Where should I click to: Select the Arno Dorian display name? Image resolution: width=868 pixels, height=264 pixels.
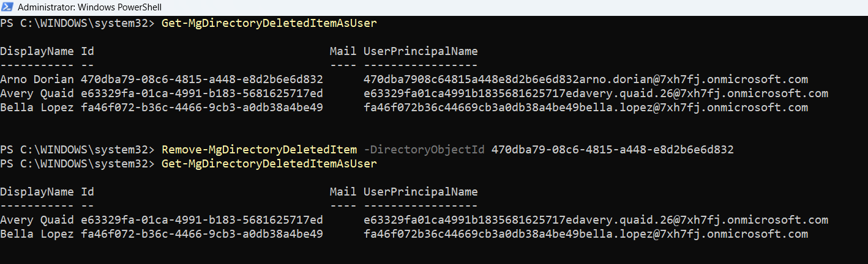37,79
